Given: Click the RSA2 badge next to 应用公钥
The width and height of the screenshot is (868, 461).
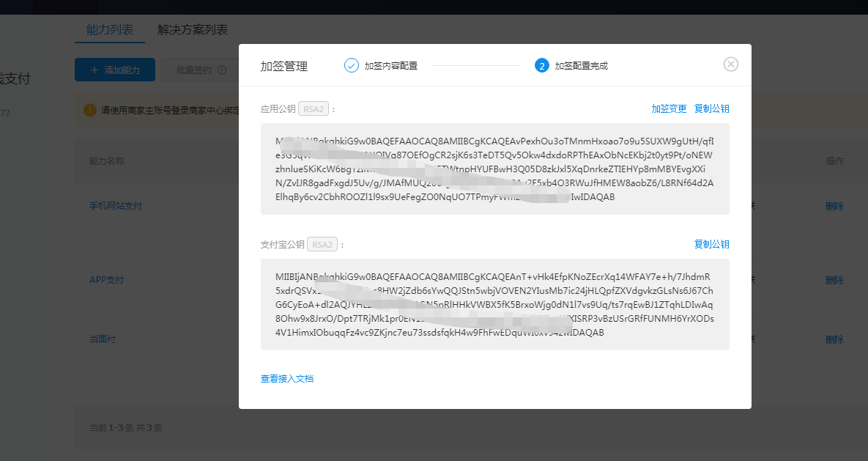Looking at the screenshot, I should tap(314, 109).
